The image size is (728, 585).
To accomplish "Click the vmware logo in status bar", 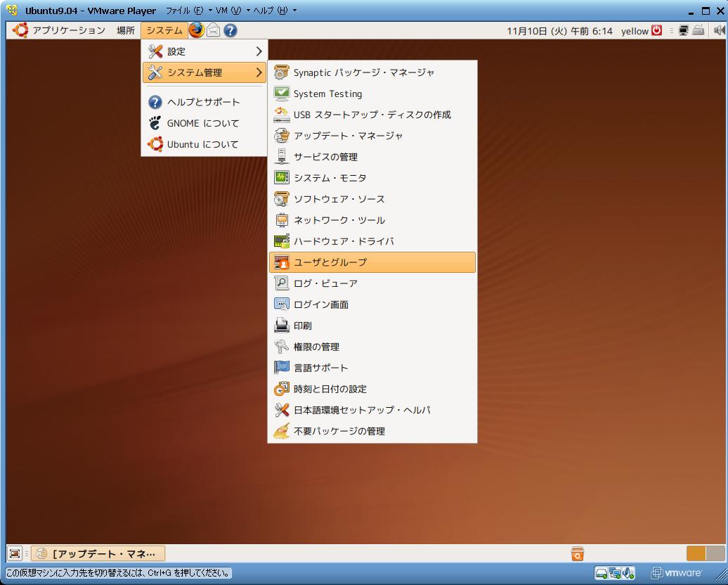I will click(x=677, y=573).
